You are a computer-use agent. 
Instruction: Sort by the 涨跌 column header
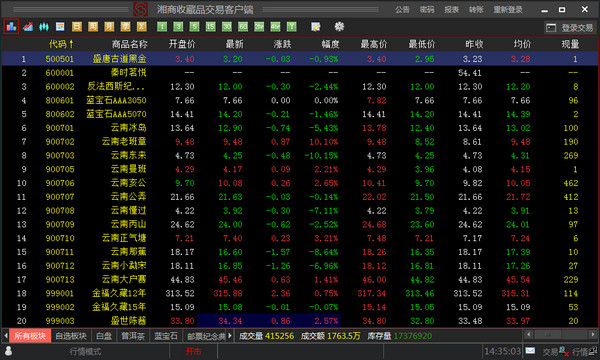(x=282, y=44)
